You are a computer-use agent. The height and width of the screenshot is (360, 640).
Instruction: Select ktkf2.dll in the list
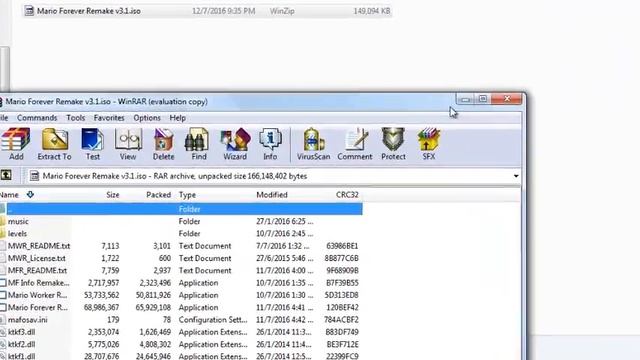point(21,344)
